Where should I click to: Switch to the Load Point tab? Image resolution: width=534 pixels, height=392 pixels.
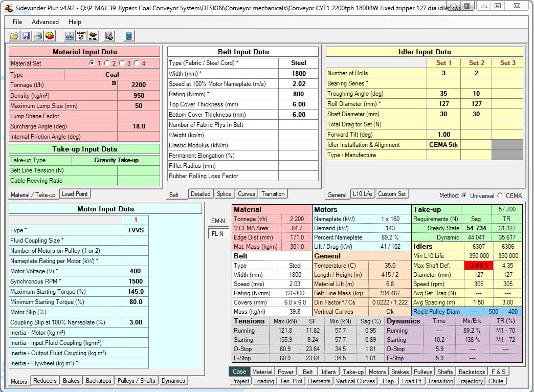(x=75, y=194)
